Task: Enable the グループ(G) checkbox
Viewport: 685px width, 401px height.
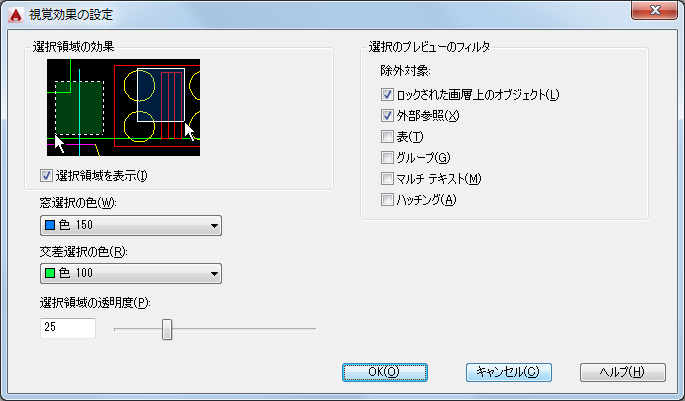Action: click(x=387, y=157)
